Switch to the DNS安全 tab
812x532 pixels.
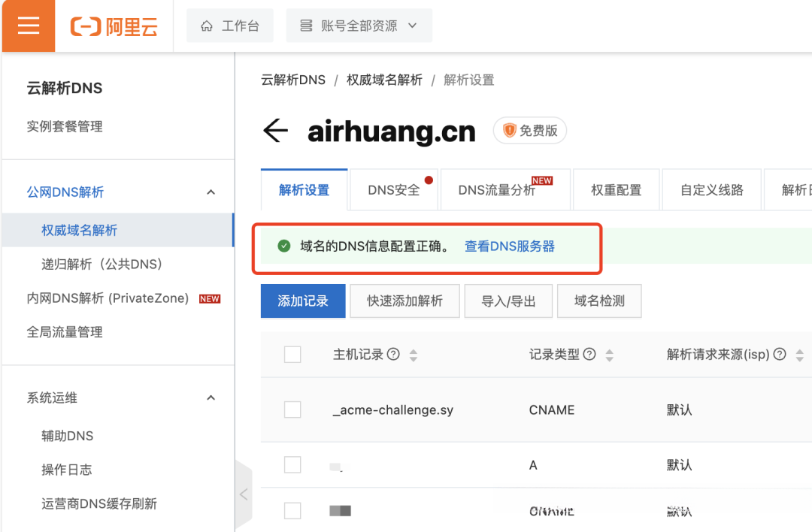(394, 190)
